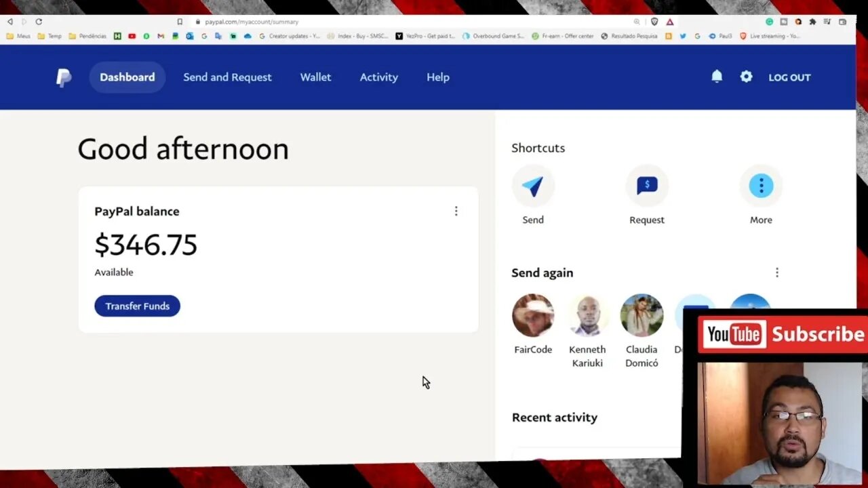Open the Resultado Pesquisa bookmark
This screenshot has height=488, width=868.
629,36
